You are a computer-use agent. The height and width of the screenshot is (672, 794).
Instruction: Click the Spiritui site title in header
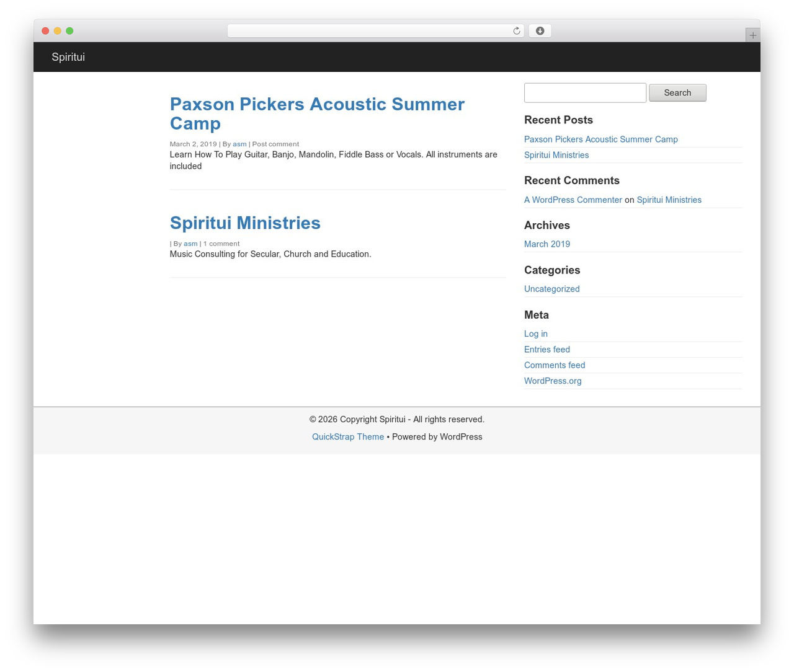[x=68, y=57]
